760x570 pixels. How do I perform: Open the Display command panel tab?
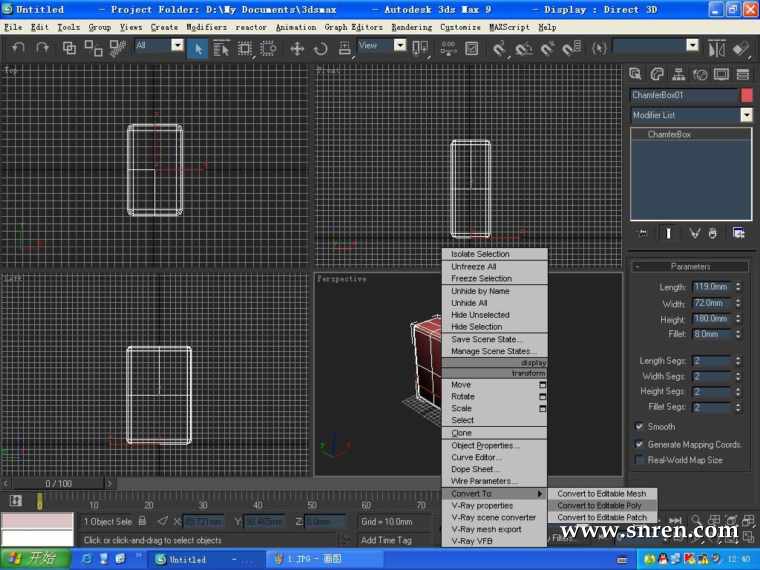(721, 74)
